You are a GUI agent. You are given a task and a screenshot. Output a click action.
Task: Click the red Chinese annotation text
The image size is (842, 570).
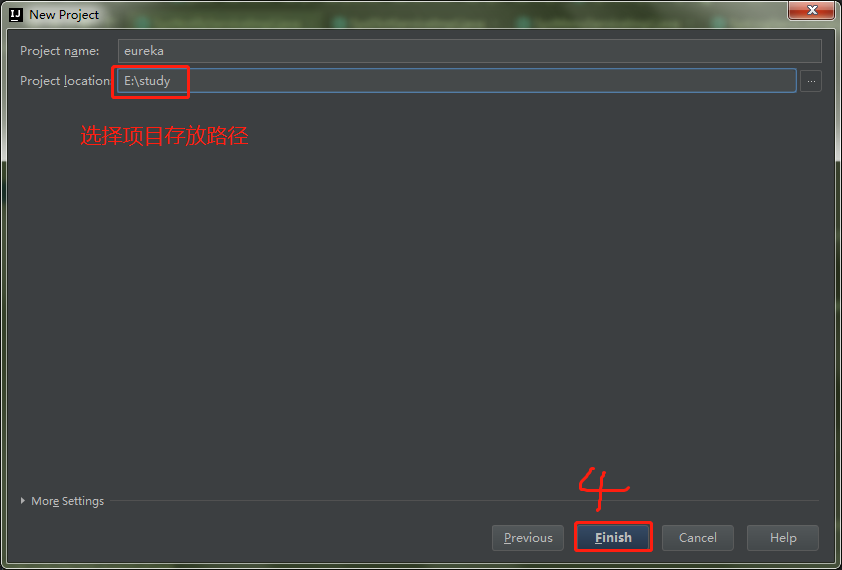click(x=164, y=136)
